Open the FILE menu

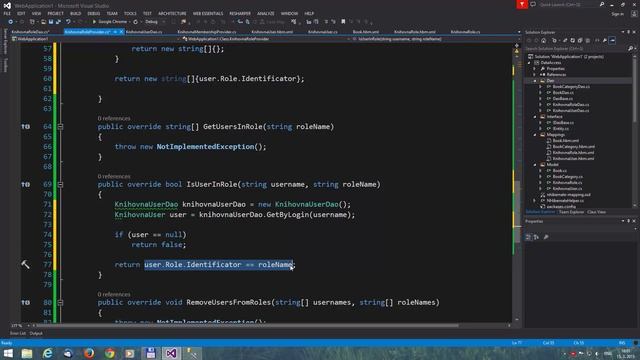(7, 13)
